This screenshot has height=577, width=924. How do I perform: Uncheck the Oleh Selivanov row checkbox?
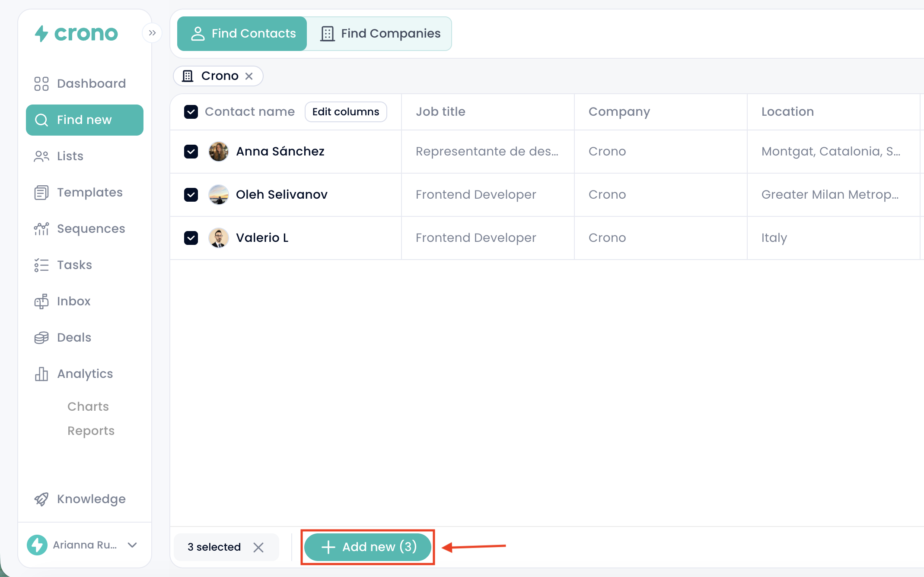[191, 195]
